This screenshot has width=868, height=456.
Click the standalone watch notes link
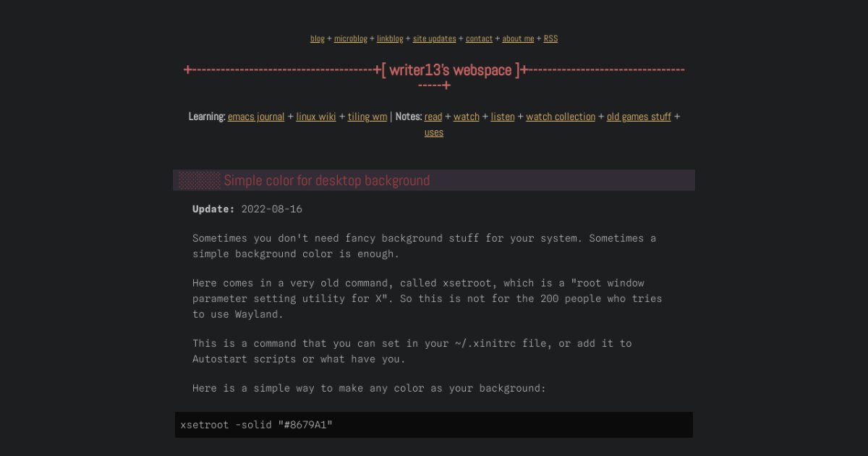467,117
